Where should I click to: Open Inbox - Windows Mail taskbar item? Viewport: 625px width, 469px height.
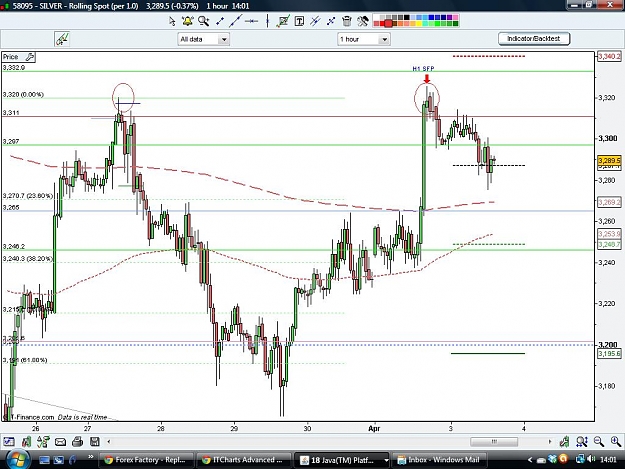pyautogui.click(x=440, y=460)
